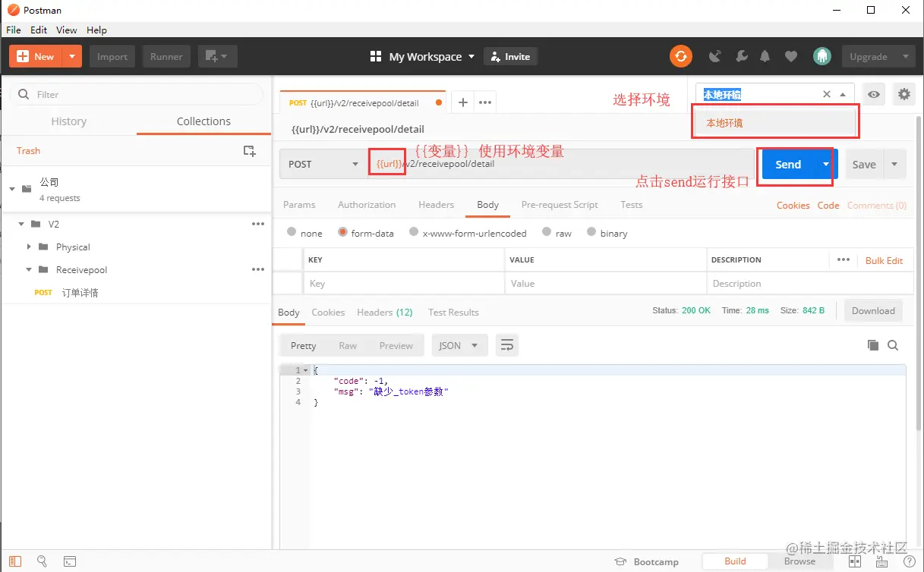924x572 pixels.
Task: Open the POST method dropdown
Action: pos(322,164)
